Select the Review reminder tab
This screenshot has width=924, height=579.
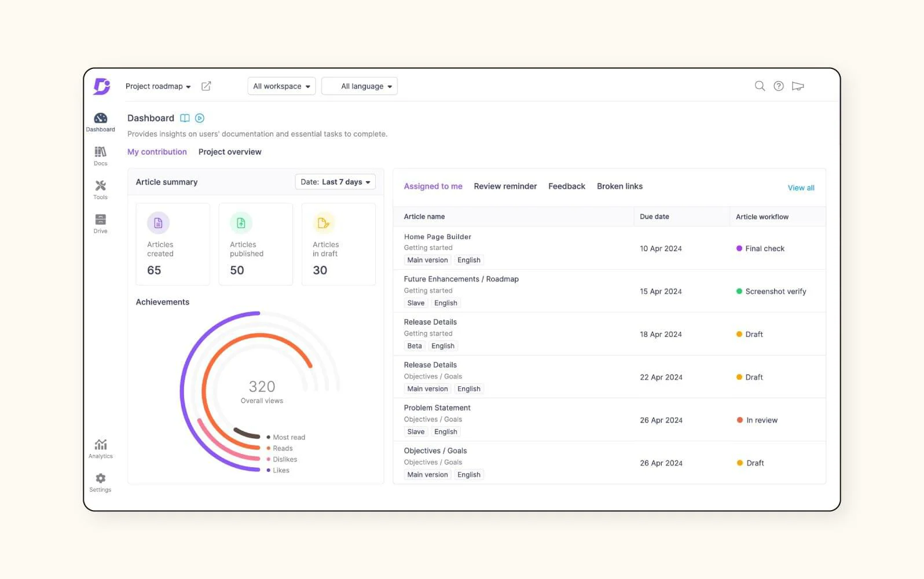click(x=505, y=186)
